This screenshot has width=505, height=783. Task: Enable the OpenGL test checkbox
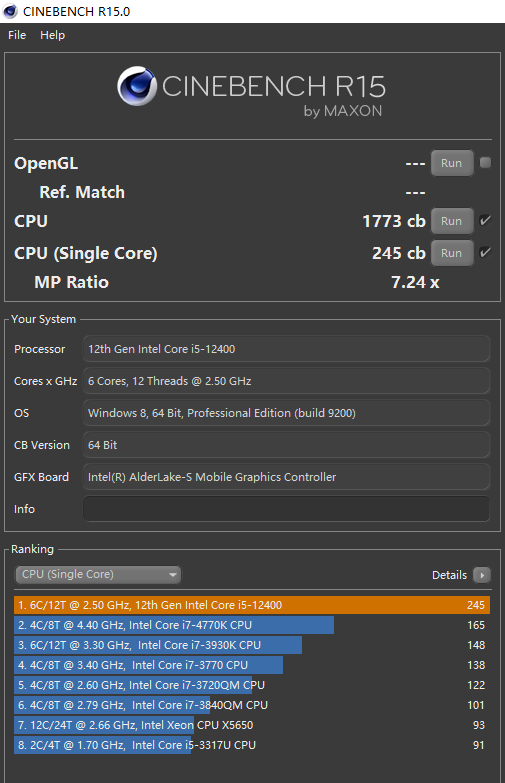pyautogui.click(x=485, y=163)
